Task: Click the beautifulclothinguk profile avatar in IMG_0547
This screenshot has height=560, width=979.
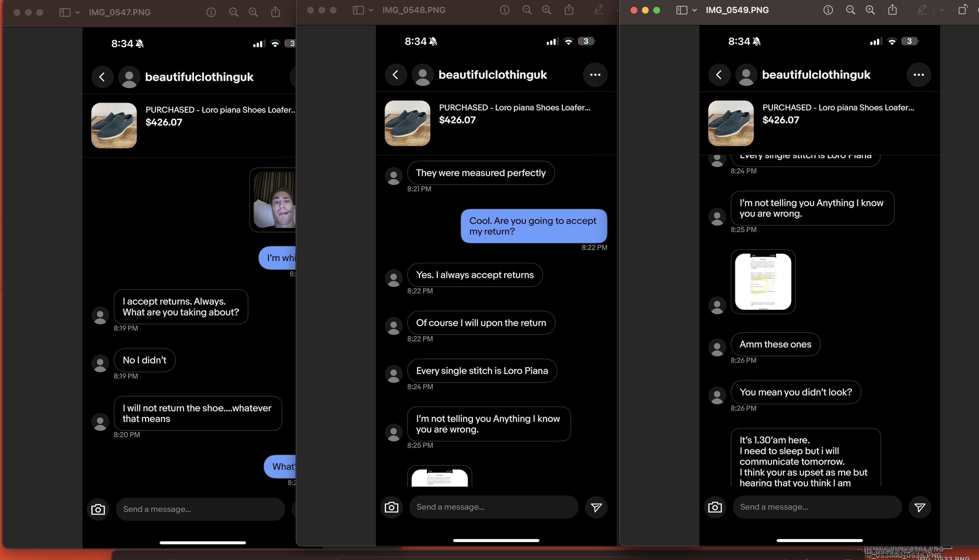Action: point(129,77)
